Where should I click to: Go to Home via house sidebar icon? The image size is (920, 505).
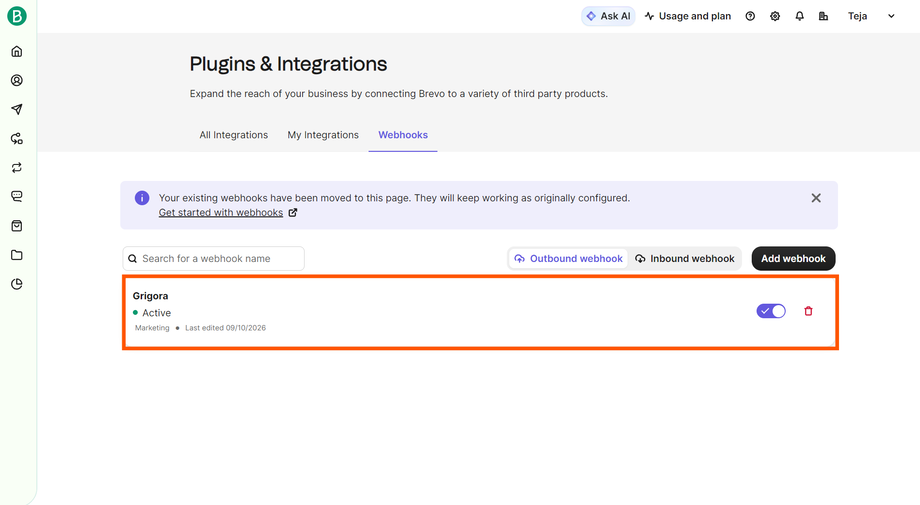[17, 52]
